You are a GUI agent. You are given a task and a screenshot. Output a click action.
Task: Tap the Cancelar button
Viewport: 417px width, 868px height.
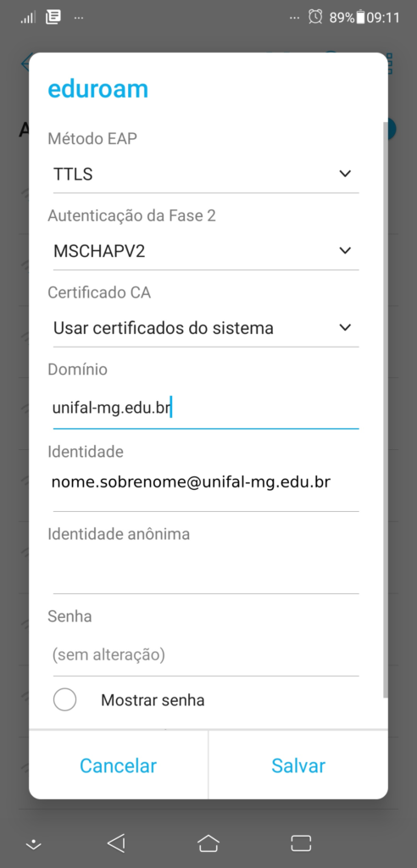[x=118, y=765]
